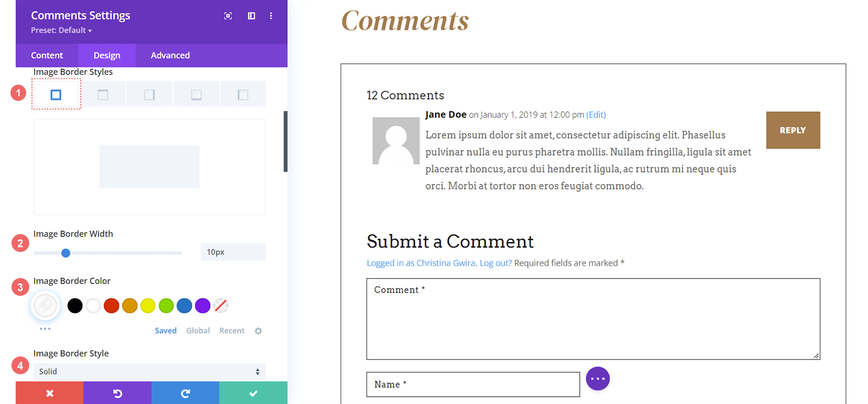Select the bottom-only border style option
Viewport: 868px width, 404px height.
(x=196, y=93)
